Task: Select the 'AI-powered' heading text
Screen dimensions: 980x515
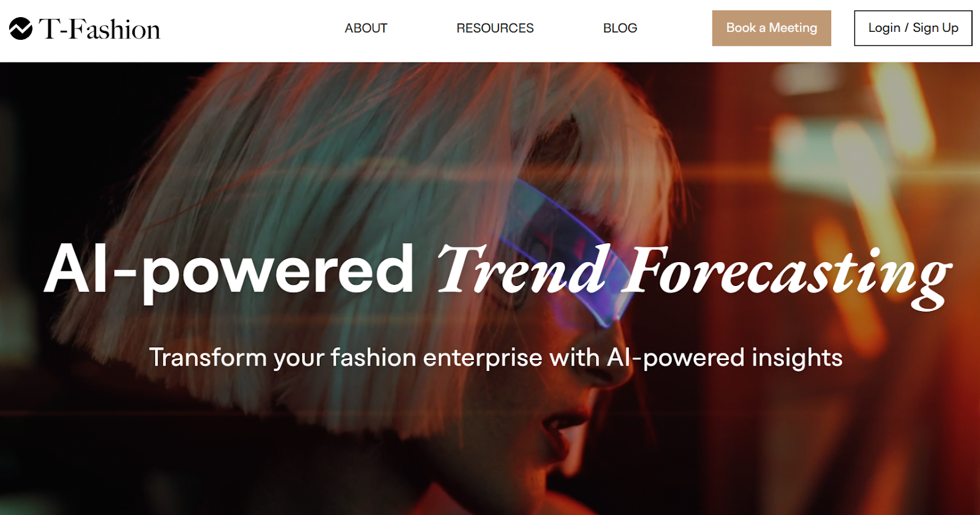Action: [x=230, y=271]
